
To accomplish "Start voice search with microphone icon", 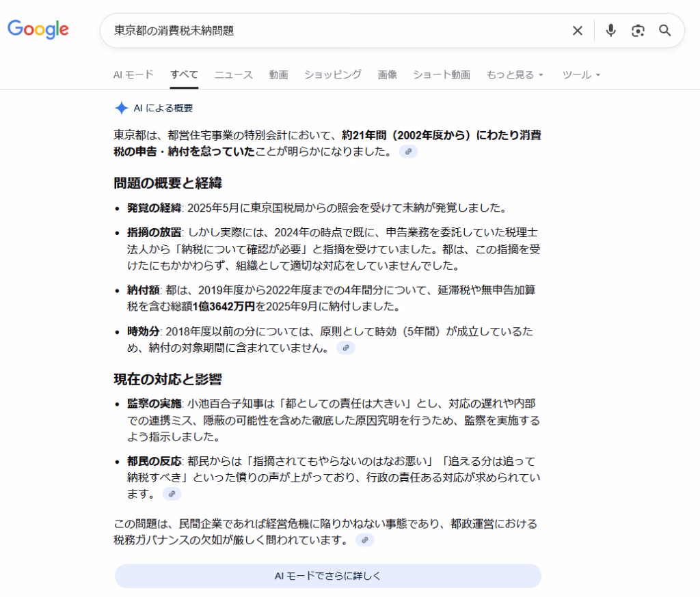I will 610,31.
